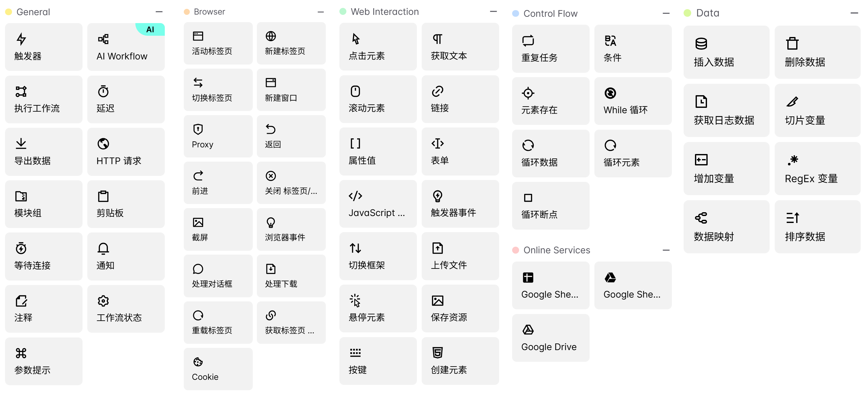Pick the 上传文件 upload block
868x395 pixels.
point(460,256)
